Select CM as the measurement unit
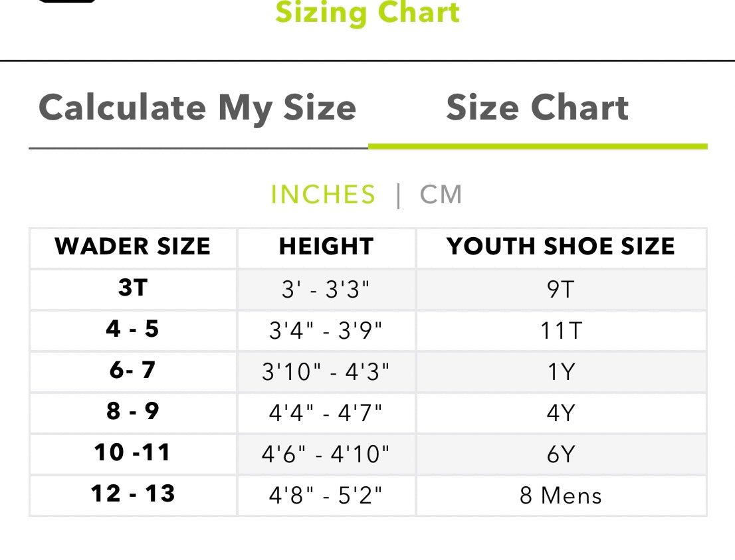The height and width of the screenshot is (560, 735). (x=441, y=194)
